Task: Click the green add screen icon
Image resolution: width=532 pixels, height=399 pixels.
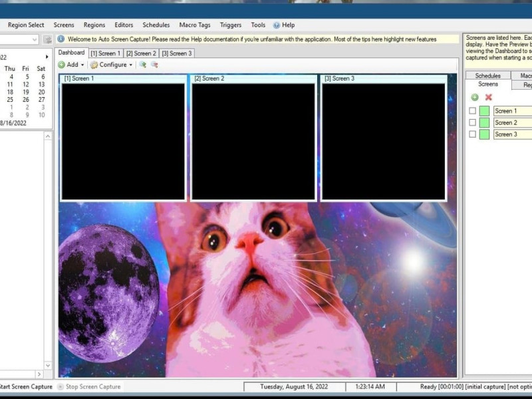Action: 475,97
